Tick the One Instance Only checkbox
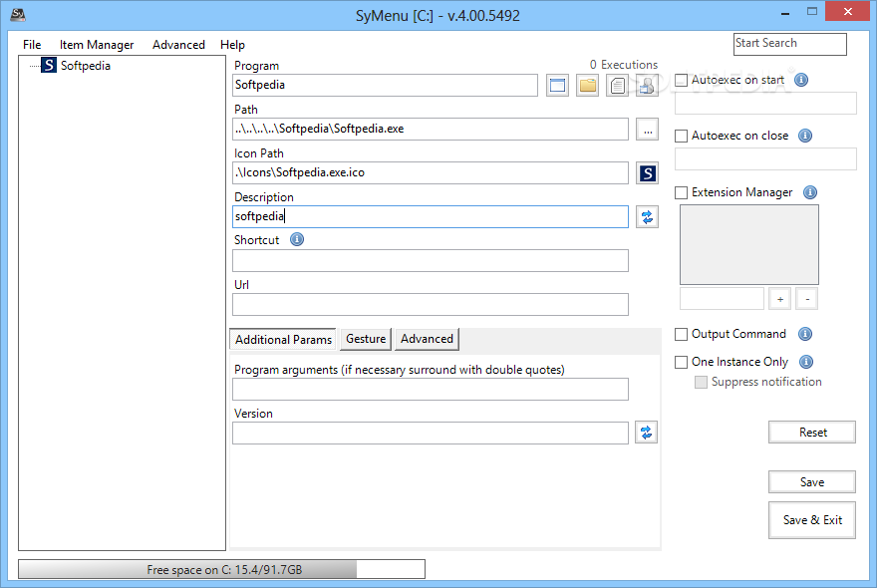 682,362
